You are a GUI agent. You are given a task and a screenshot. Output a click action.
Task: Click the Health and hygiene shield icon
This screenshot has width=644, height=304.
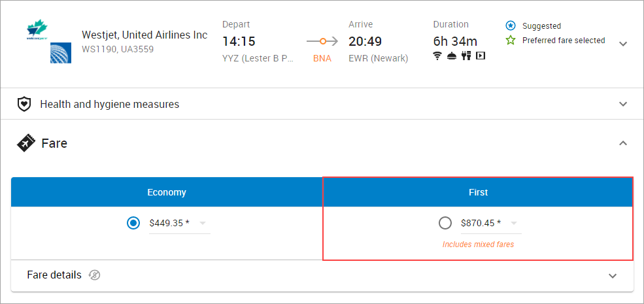(25, 104)
